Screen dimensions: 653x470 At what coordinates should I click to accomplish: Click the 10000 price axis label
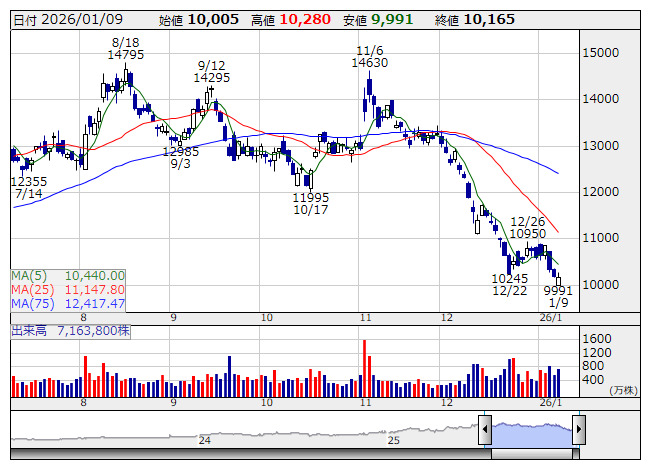tap(601, 285)
